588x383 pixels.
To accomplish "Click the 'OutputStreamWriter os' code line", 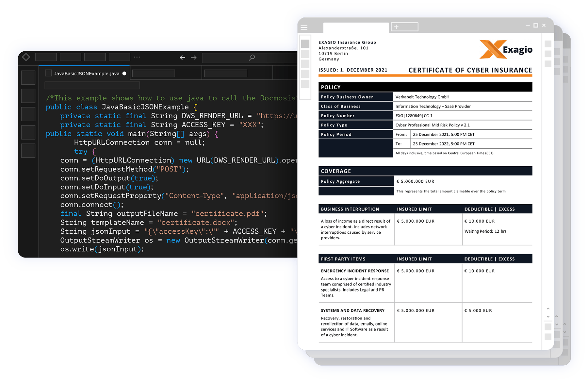I will point(179,240).
